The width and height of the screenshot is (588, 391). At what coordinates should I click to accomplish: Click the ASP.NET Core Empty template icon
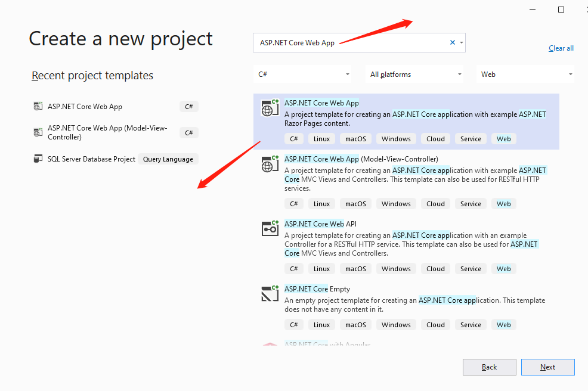point(270,293)
